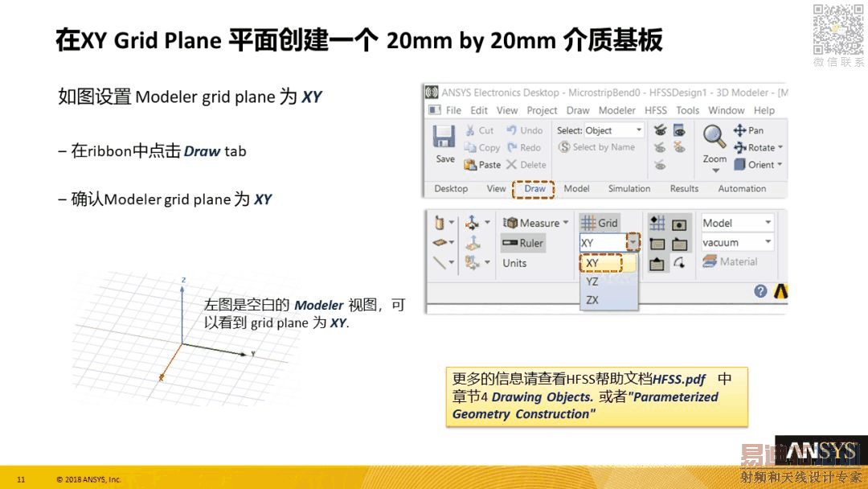Expand the Zoom dropdown arrow
Image resolution: width=868 pixels, height=489 pixels.
click(x=715, y=171)
